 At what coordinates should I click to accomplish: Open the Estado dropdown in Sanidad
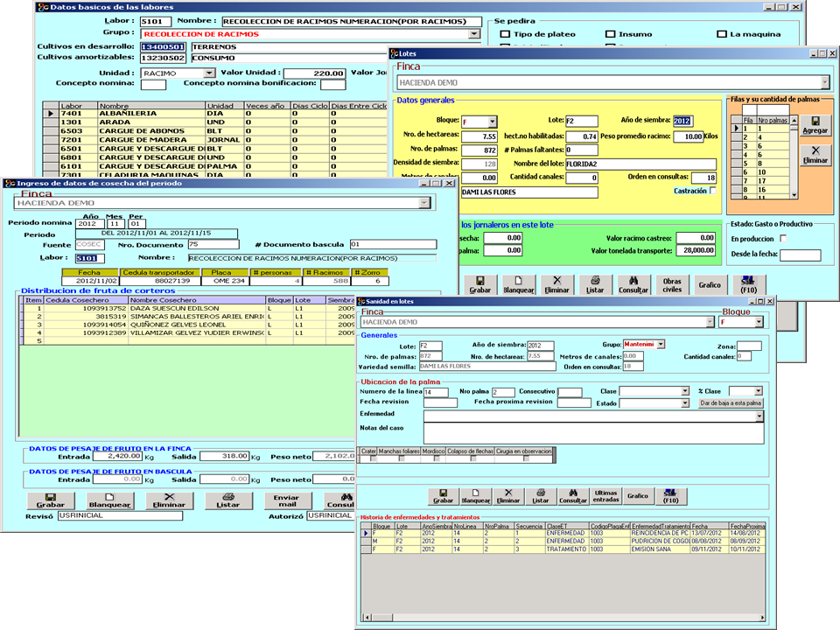[684, 402]
